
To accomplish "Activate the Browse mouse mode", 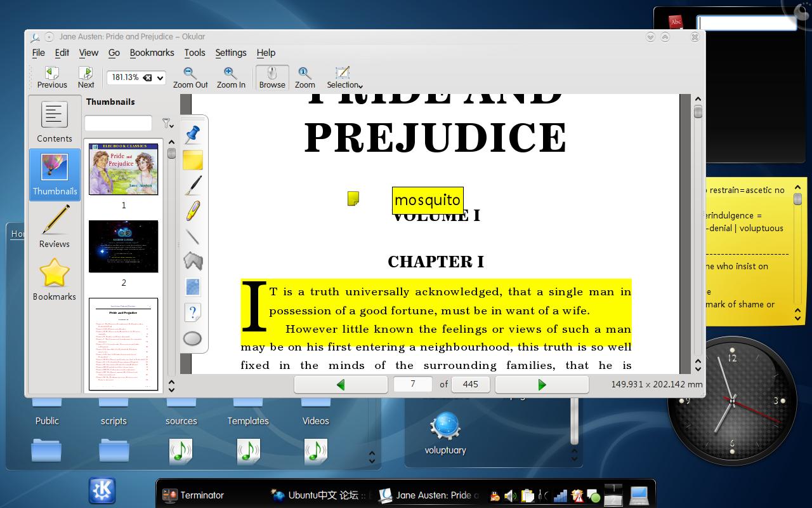I will [x=272, y=77].
